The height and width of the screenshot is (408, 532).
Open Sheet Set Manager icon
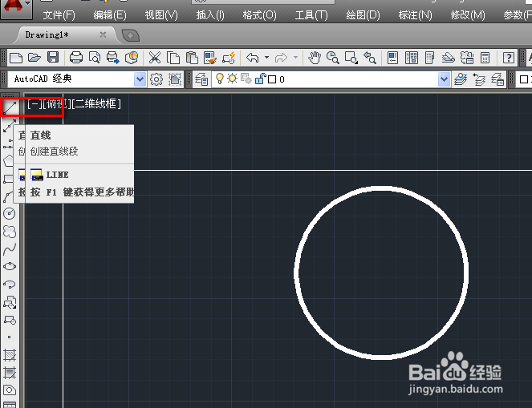(x=449, y=58)
